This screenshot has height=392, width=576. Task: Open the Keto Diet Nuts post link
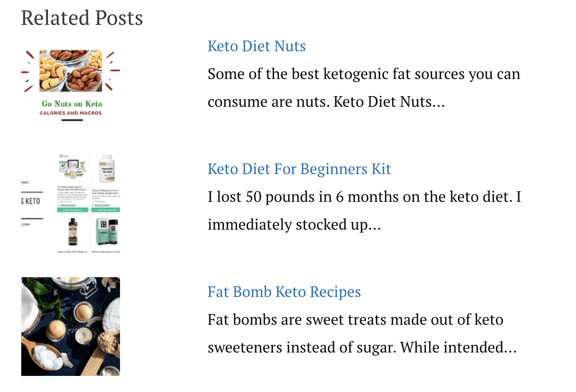[x=257, y=46]
